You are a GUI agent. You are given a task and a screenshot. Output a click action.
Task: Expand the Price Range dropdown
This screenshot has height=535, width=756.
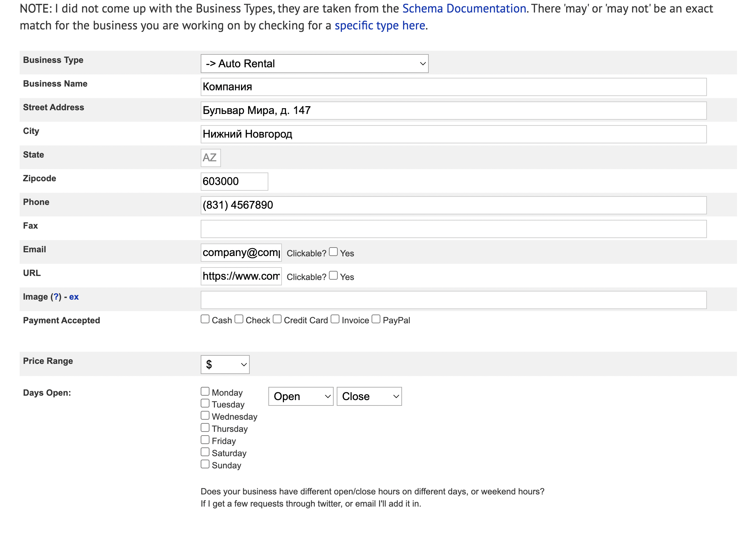click(x=225, y=365)
